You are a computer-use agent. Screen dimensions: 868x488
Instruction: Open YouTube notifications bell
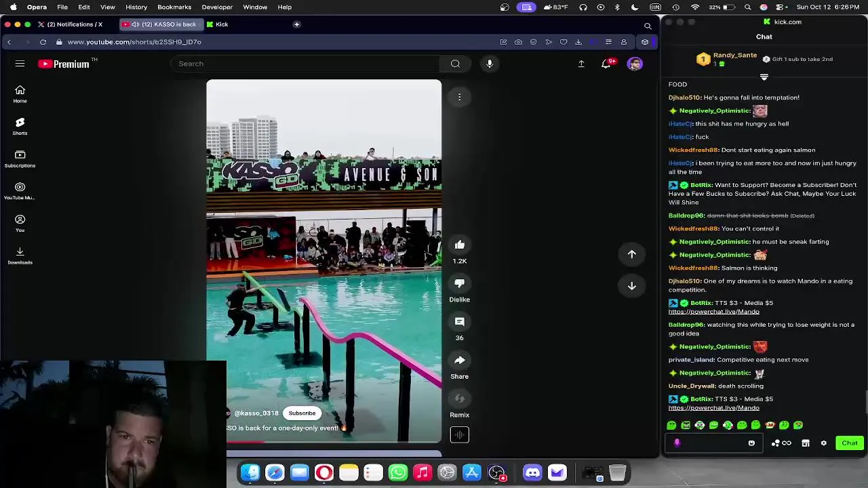click(x=606, y=64)
